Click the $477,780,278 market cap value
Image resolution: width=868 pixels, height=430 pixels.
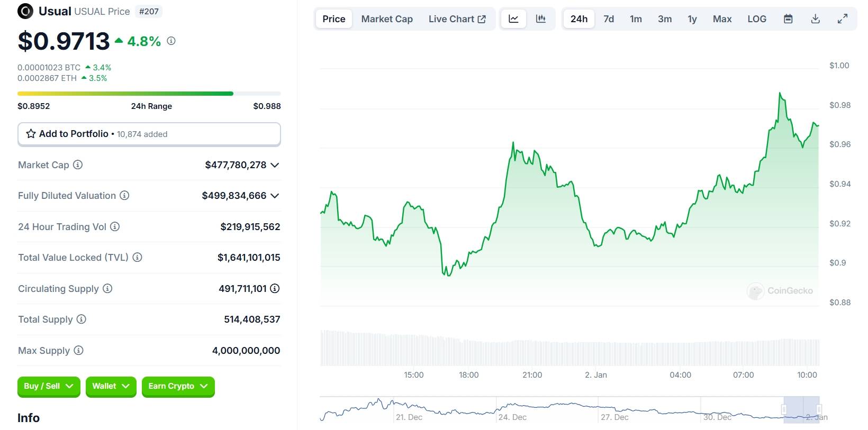[x=236, y=165]
